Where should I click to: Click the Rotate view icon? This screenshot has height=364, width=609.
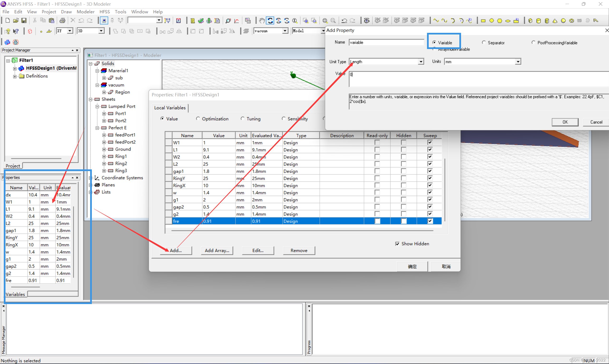click(x=270, y=21)
